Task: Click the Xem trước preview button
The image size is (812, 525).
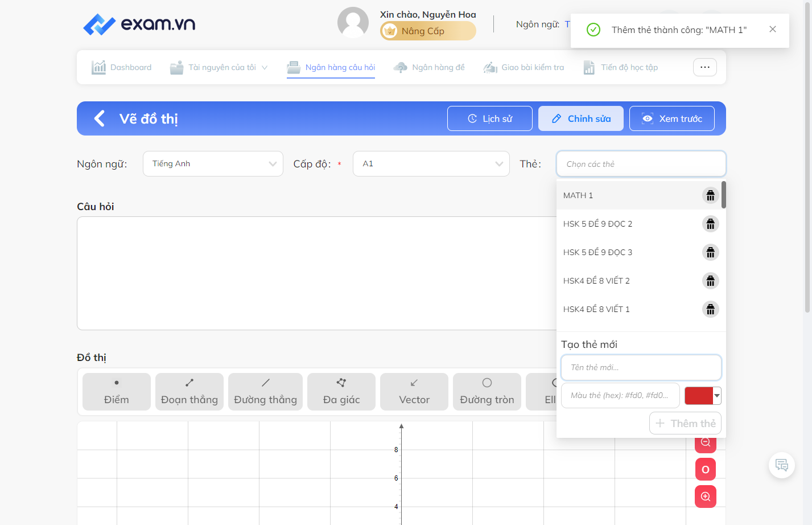Action: 672,118
